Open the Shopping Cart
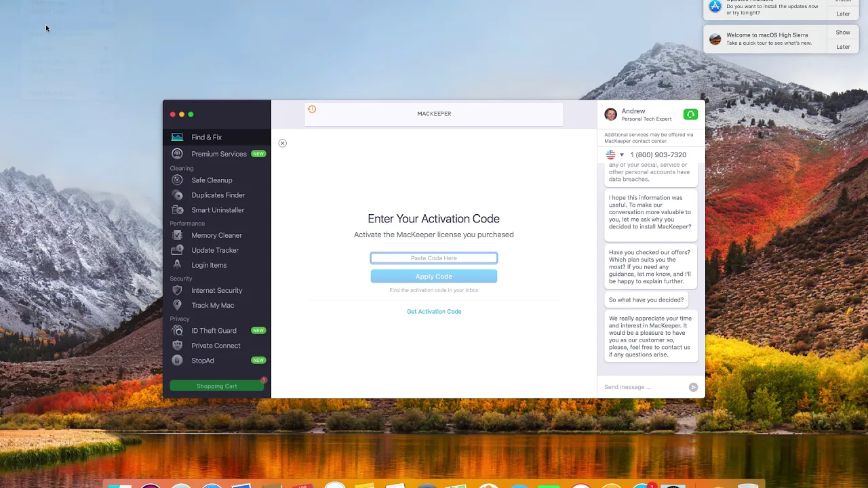The image size is (868, 488). 216,386
